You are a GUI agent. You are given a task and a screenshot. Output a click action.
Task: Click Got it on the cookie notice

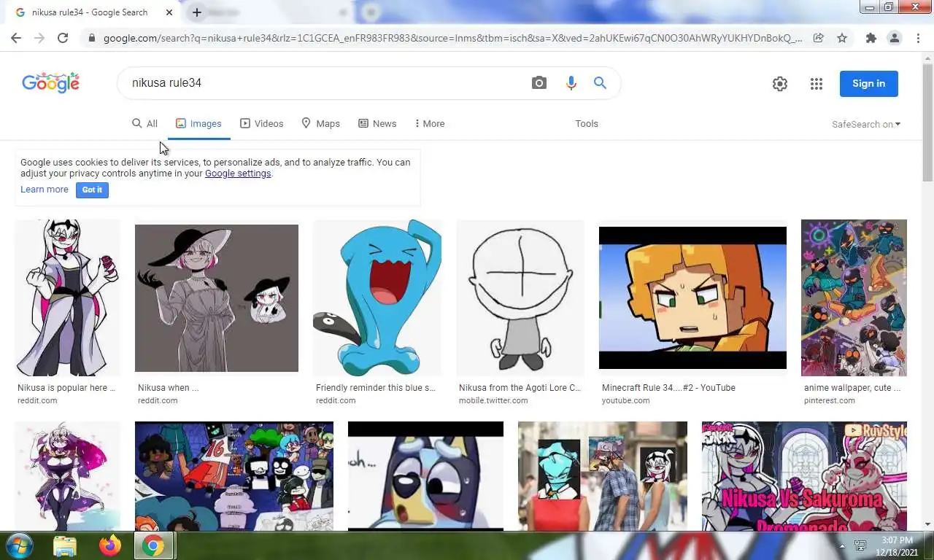[x=92, y=190]
